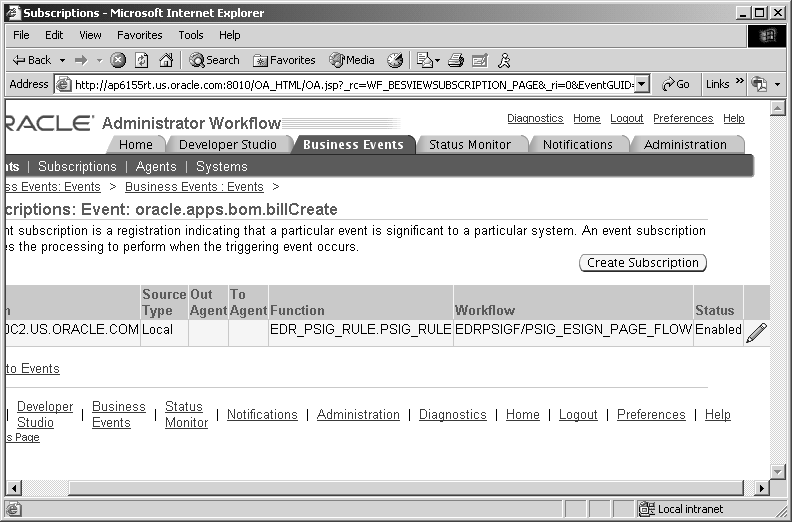
Task: Switch to the Notifications tab
Action: tap(578, 145)
